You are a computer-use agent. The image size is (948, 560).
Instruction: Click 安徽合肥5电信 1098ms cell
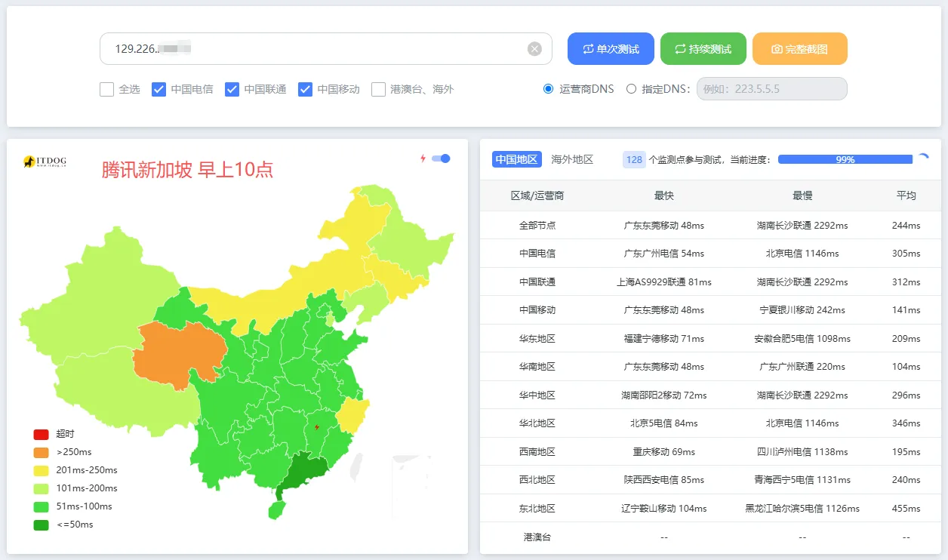pyautogui.click(x=802, y=339)
